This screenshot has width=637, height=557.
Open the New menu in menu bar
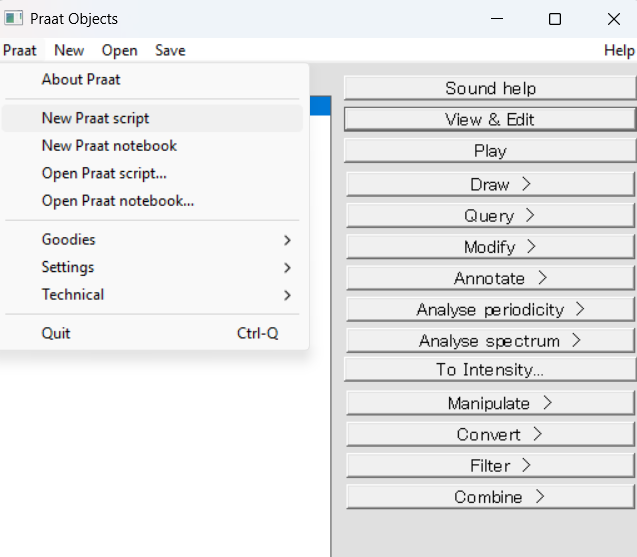[69, 50]
